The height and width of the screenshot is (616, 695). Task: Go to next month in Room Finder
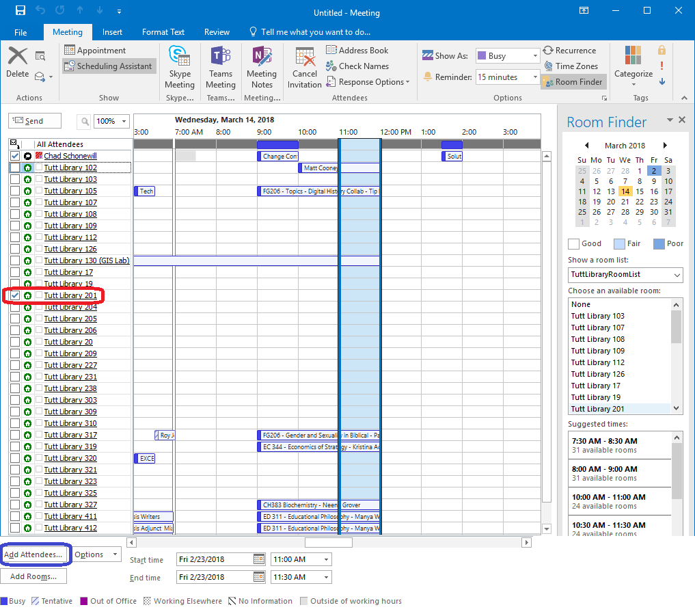(x=665, y=146)
